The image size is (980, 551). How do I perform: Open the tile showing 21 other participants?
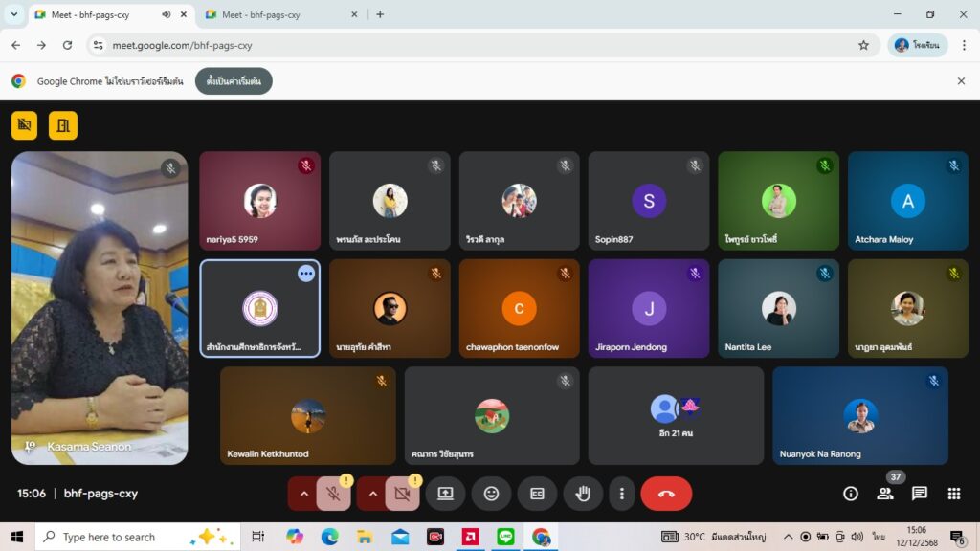click(x=676, y=415)
